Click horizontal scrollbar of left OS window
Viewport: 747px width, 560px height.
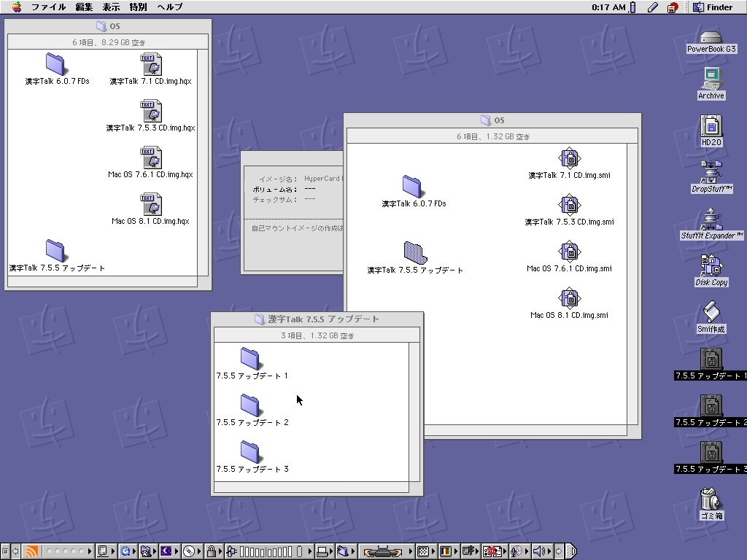(x=102, y=281)
